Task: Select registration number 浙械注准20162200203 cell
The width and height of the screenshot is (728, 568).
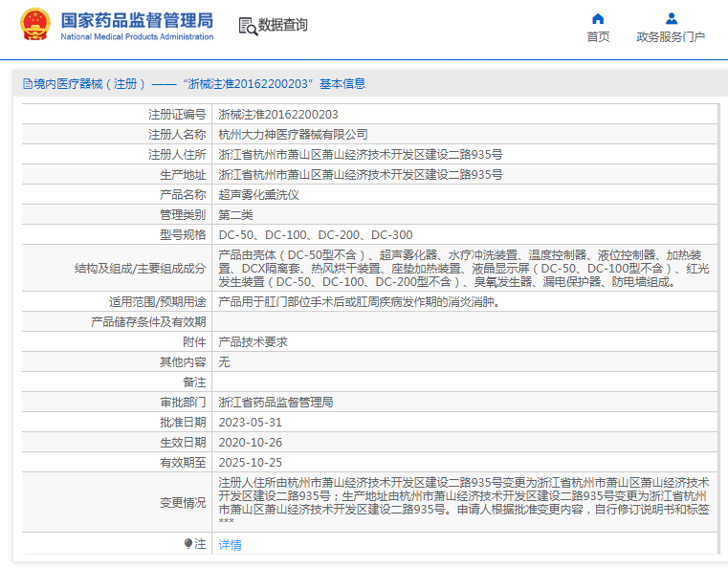Action: (x=278, y=115)
